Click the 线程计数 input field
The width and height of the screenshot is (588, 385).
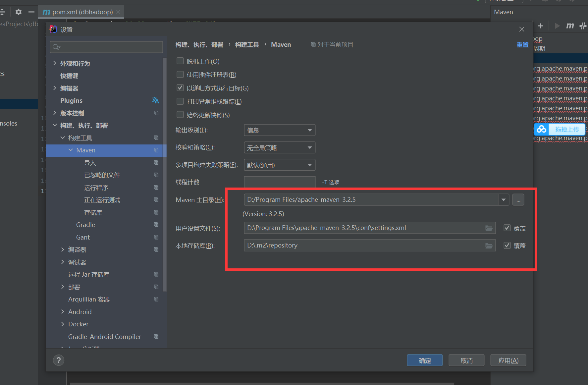[280, 182]
